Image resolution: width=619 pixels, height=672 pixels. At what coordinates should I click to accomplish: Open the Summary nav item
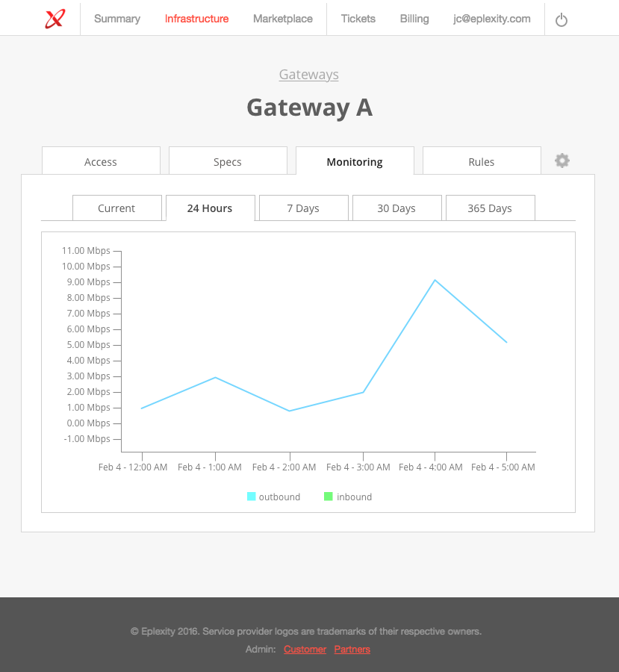117,19
